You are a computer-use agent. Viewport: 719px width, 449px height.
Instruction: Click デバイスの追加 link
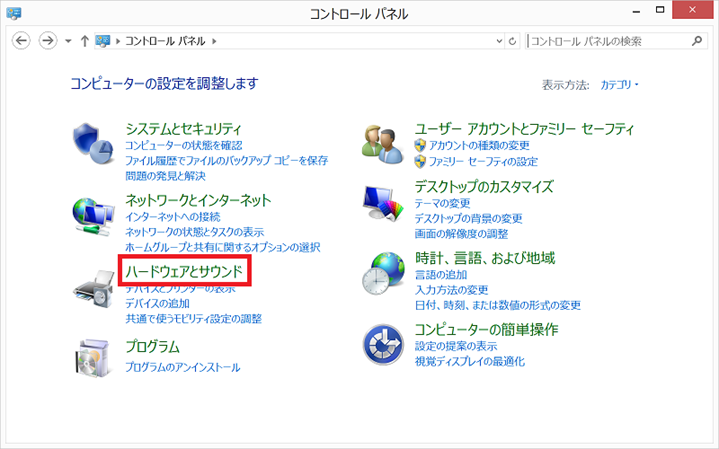(158, 304)
